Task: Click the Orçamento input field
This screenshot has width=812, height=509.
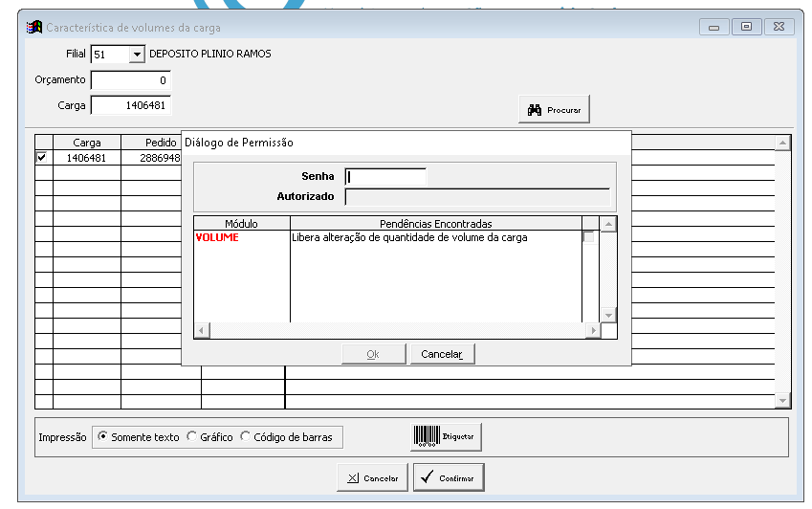Action: click(x=130, y=80)
